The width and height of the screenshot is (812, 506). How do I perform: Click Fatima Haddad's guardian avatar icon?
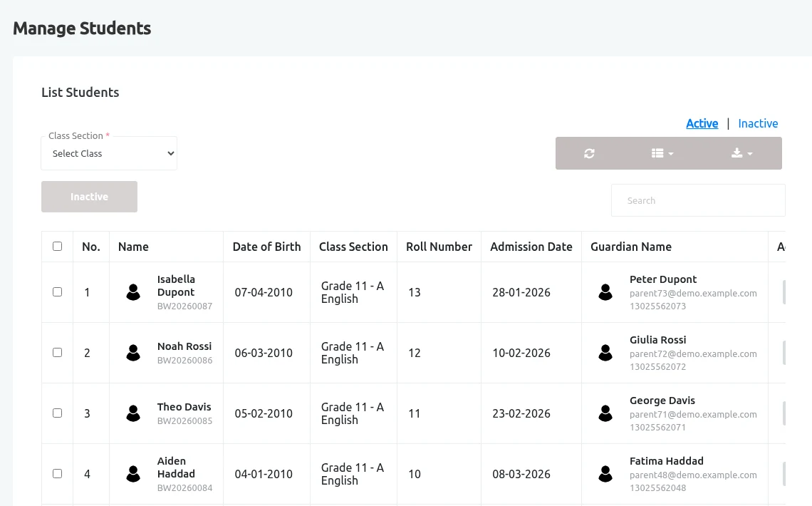click(605, 474)
